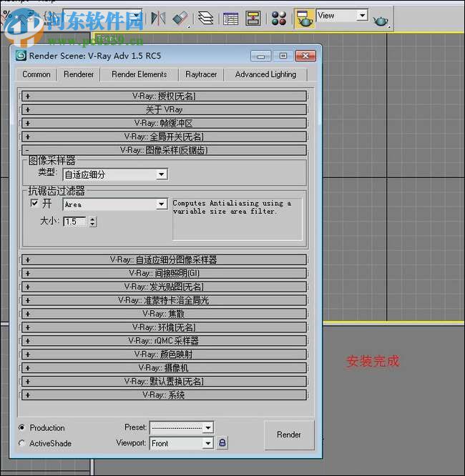Switch to Render Elements tab
Viewport: 465px width, 476px height.
[139, 74]
